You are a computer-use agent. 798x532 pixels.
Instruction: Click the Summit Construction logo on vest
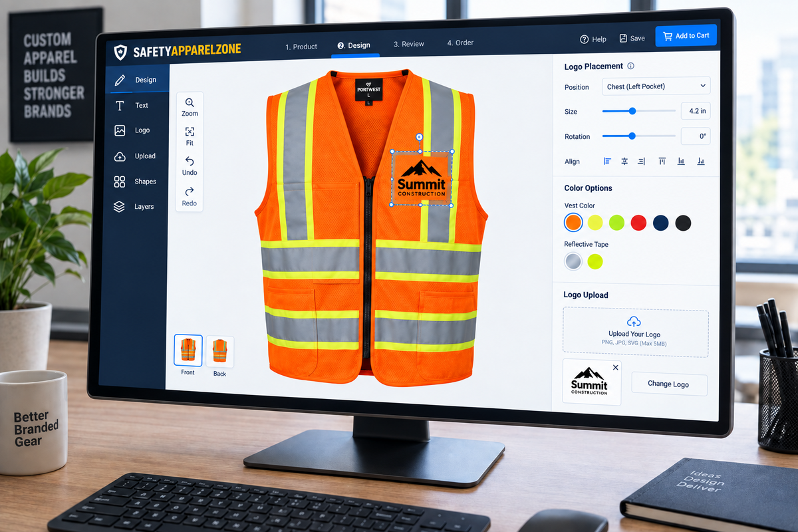tap(422, 179)
